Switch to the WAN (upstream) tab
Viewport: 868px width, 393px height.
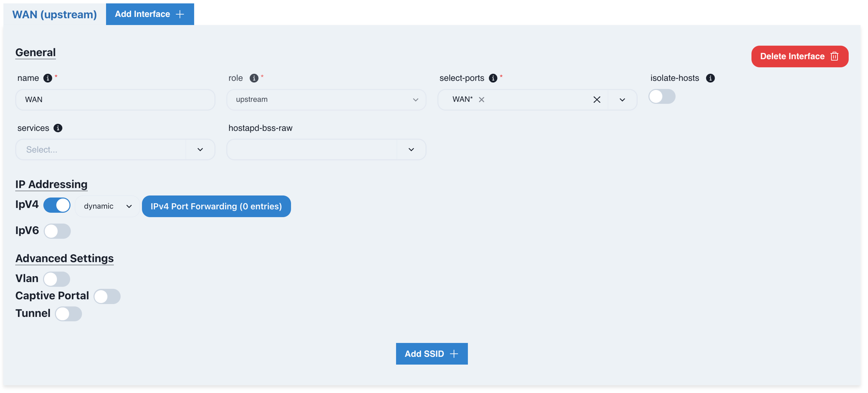54,14
